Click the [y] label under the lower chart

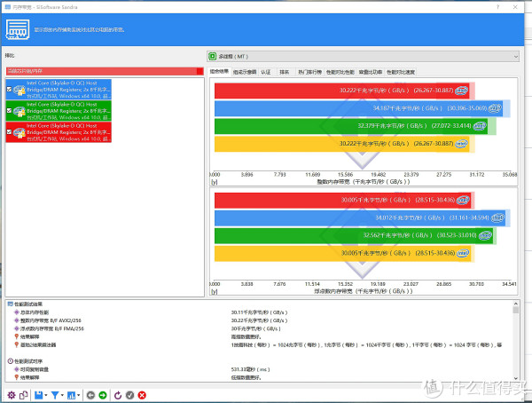click(x=214, y=291)
